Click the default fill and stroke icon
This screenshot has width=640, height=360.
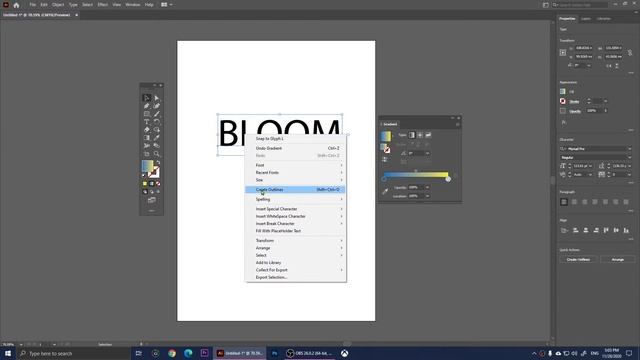144,176
